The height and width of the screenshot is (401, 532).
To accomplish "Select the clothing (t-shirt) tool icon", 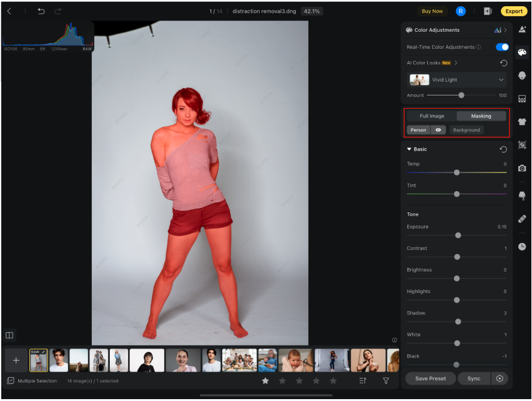I will point(522,122).
